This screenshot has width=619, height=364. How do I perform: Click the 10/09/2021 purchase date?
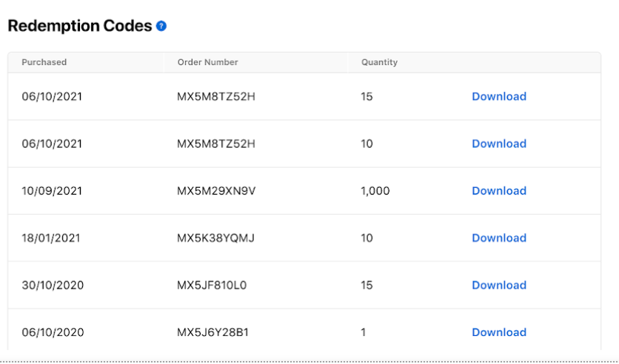tap(52, 191)
